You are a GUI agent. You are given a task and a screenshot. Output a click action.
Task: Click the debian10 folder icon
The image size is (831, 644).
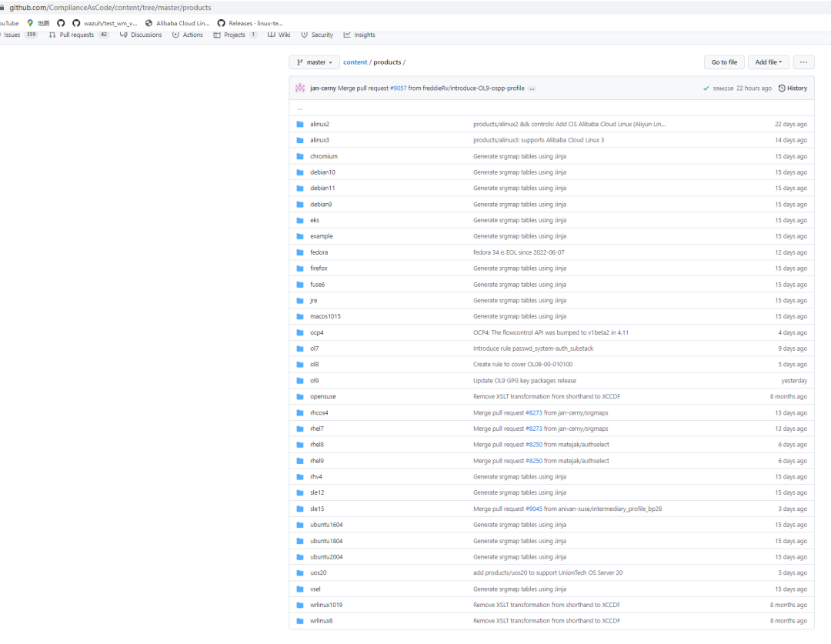(300, 172)
